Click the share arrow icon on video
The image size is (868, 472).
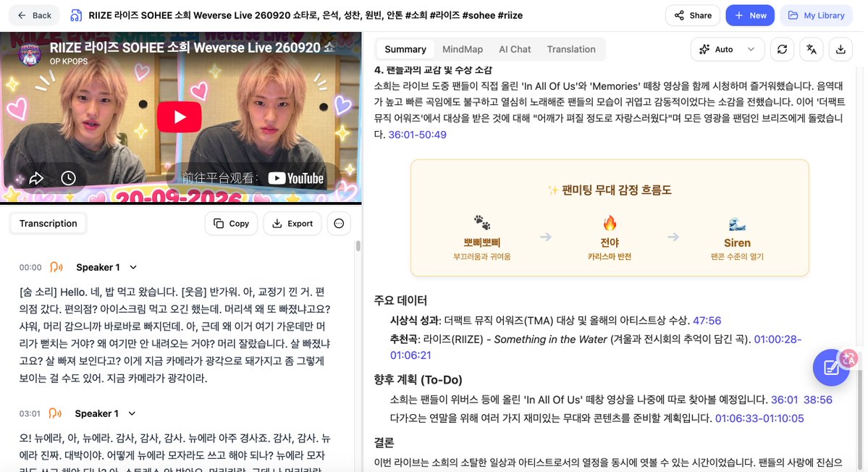tap(36, 178)
